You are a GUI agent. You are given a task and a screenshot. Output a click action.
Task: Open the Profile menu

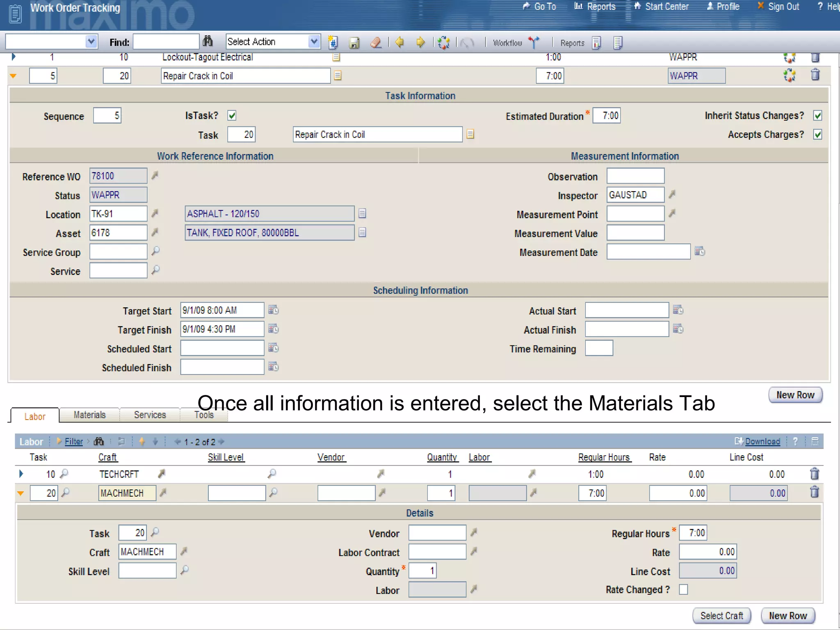click(723, 7)
